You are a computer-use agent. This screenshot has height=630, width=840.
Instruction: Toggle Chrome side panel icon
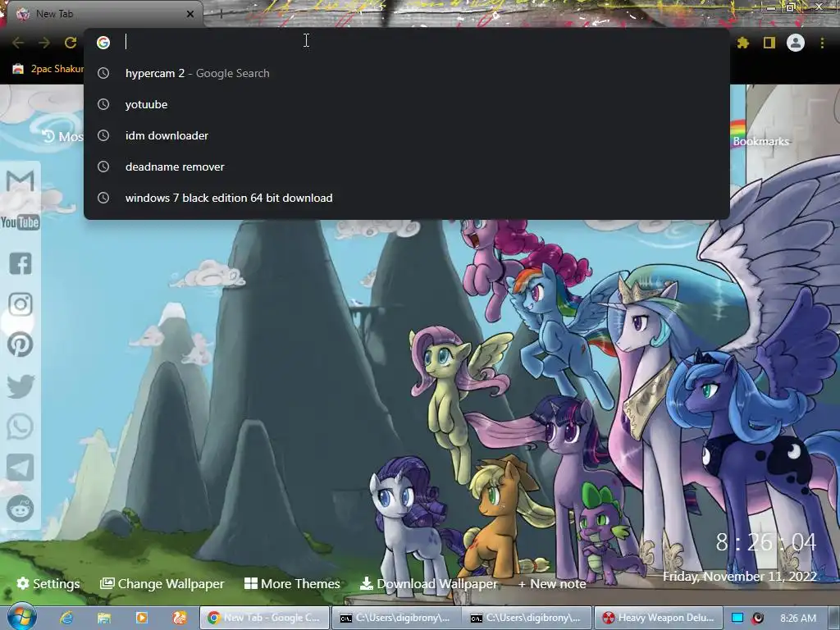point(769,43)
